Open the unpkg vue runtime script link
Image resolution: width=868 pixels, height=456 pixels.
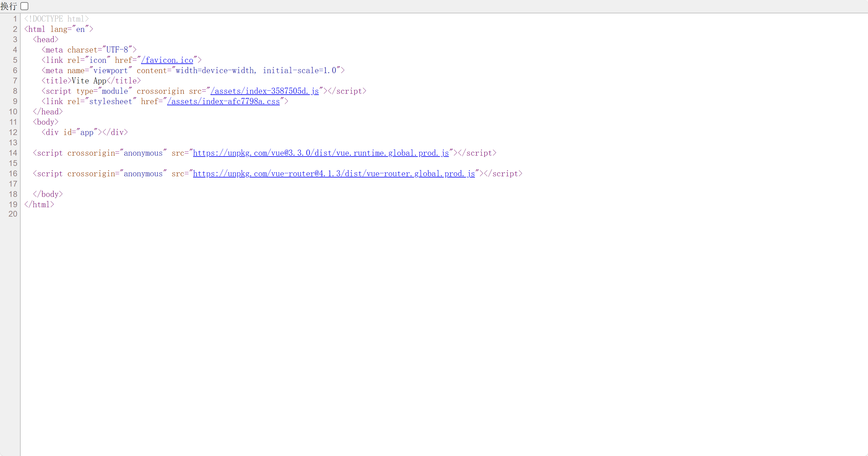click(x=321, y=153)
